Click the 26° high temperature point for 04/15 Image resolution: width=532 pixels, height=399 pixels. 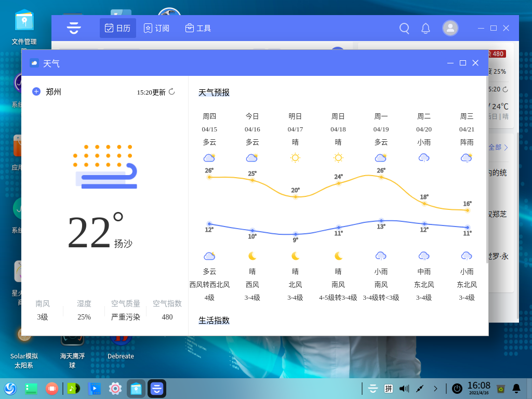[209, 177]
